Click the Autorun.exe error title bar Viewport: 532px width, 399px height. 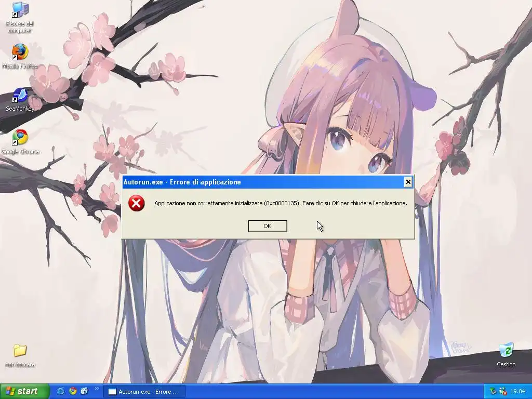(263, 182)
